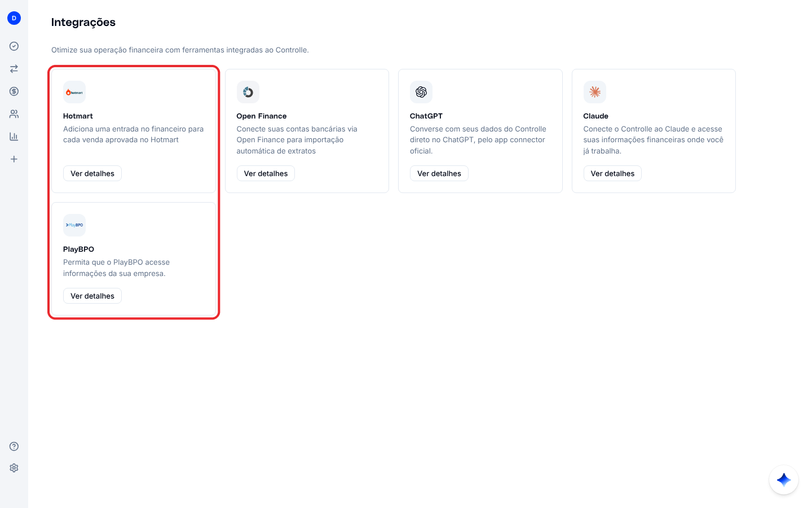812x508 pixels.
Task: Click the Claude logo icon
Action: pyautogui.click(x=595, y=92)
